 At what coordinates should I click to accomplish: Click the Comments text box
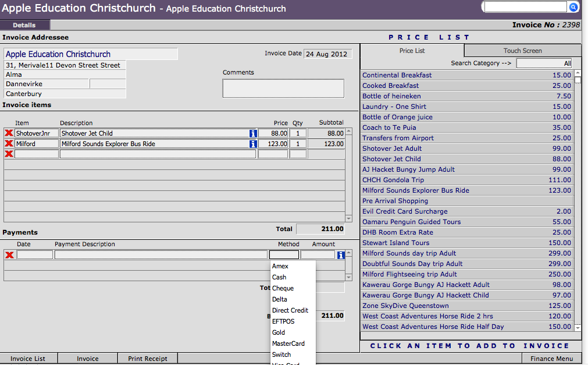coord(283,88)
